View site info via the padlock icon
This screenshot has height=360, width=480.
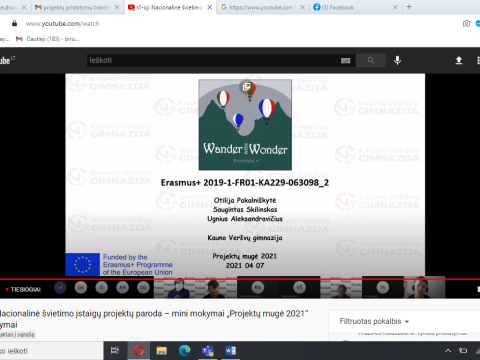pyautogui.click(x=14, y=23)
